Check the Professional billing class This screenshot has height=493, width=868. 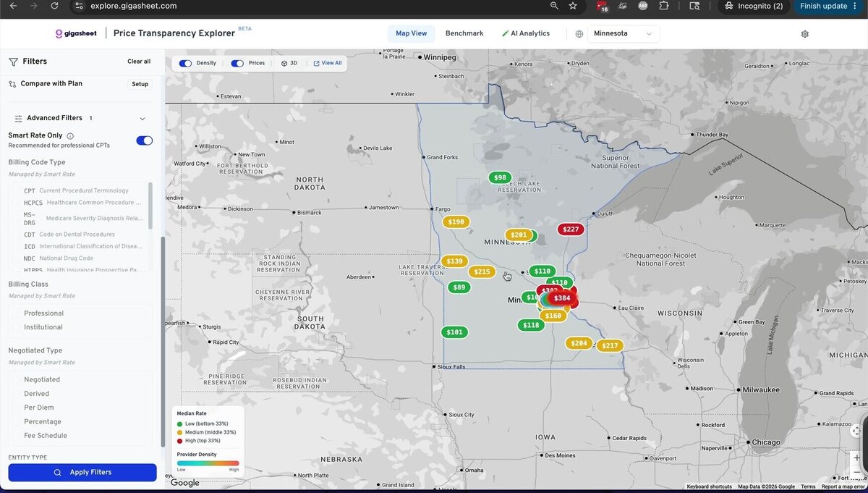coord(17,313)
